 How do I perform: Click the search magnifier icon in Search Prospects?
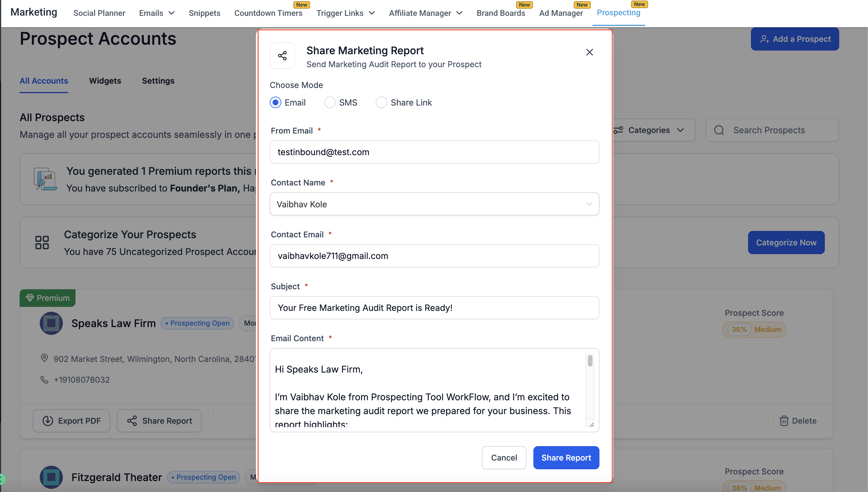coord(719,130)
